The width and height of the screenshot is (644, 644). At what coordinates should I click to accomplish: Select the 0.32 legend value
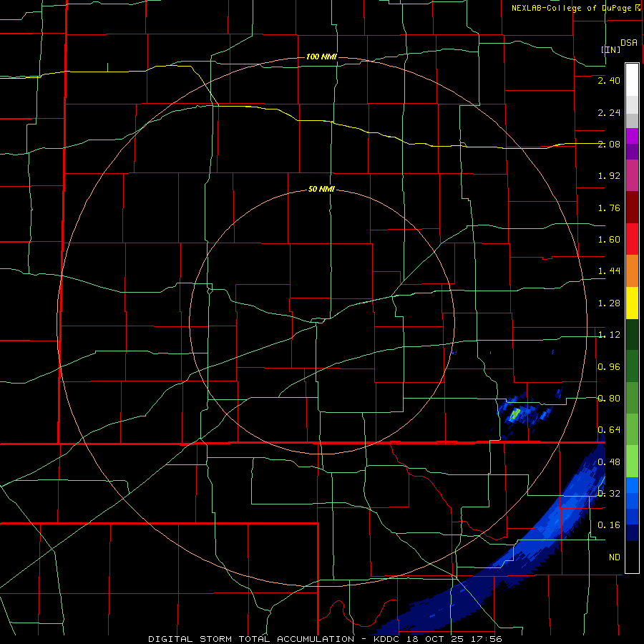609,494
